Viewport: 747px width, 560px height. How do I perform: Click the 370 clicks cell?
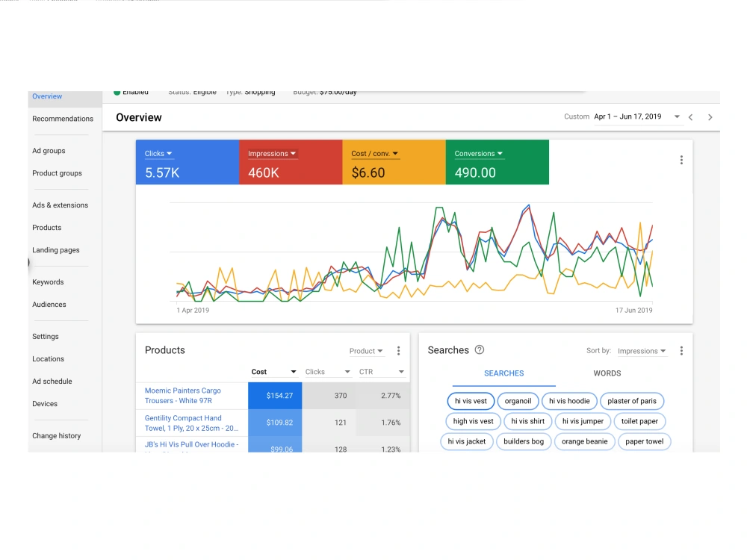329,396
